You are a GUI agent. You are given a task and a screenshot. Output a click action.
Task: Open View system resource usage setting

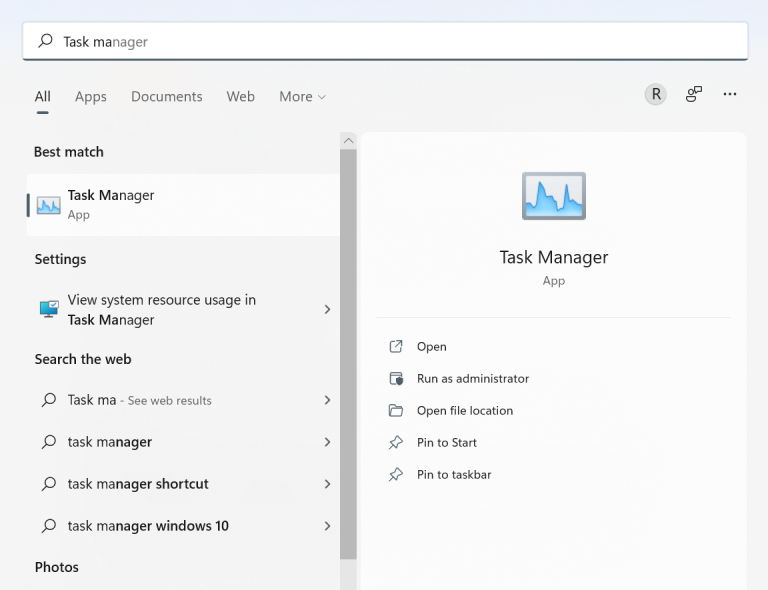(x=183, y=309)
